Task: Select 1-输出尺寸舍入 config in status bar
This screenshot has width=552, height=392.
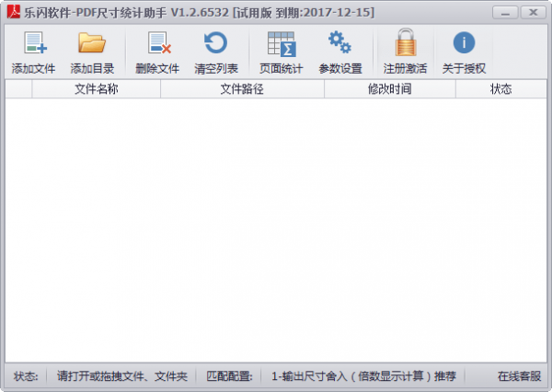Action: (x=363, y=376)
